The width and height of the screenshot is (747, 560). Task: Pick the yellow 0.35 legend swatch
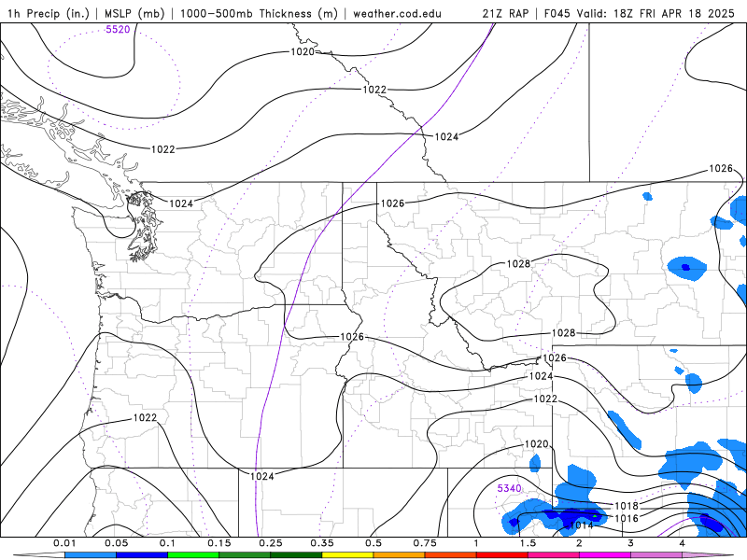(347, 555)
